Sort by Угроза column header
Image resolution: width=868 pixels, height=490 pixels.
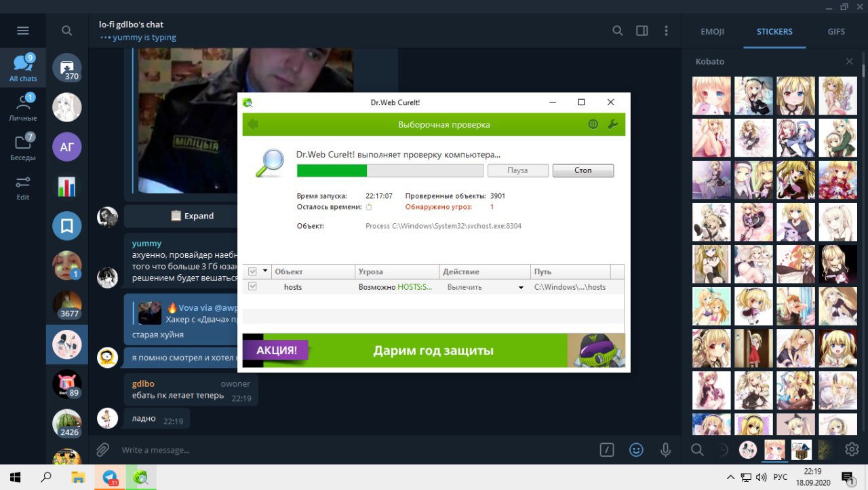click(x=397, y=271)
